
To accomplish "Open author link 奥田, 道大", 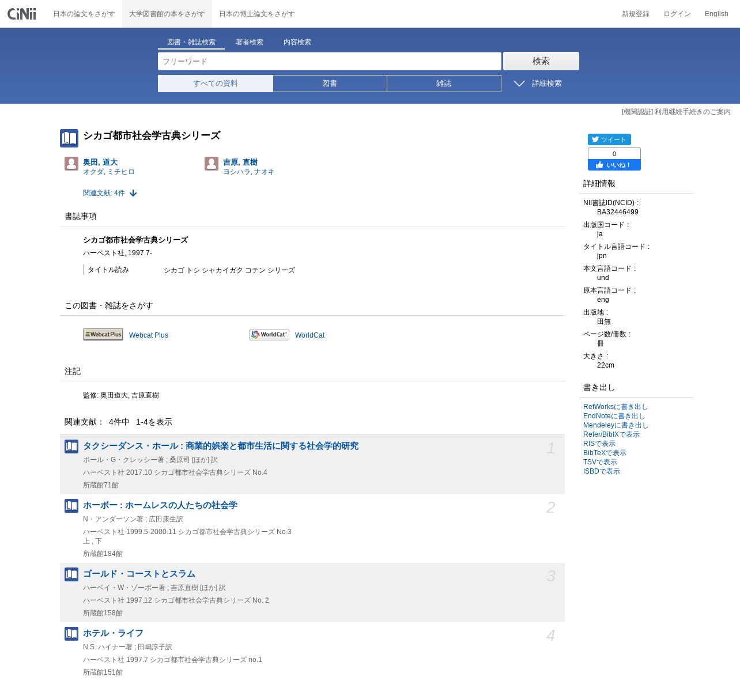I will pyautogui.click(x=100, y=162).
